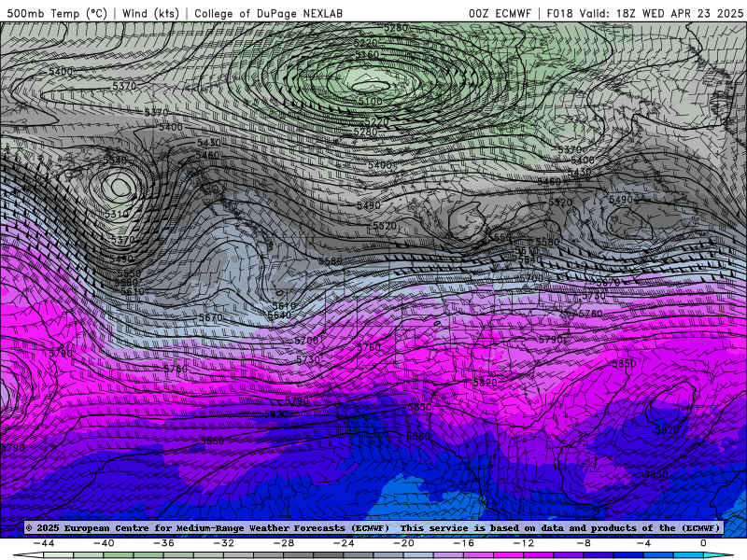Click the "College of DuPage NEXLAB" header text
The width and height of the screenshot is (747, 560).
pos(268,13)
